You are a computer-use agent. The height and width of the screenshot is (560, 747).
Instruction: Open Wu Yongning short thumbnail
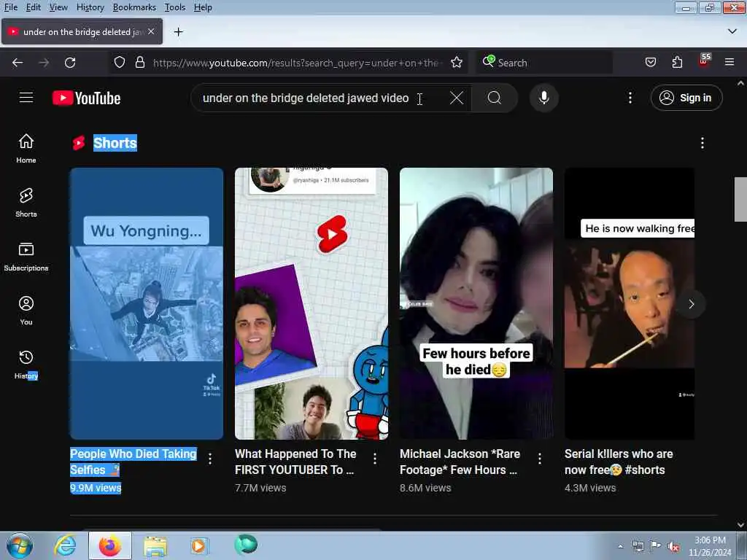click(146, 303)
